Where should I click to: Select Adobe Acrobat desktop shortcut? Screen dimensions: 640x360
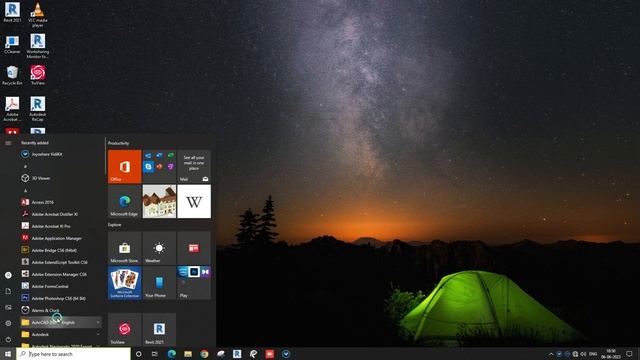(12, 109)
